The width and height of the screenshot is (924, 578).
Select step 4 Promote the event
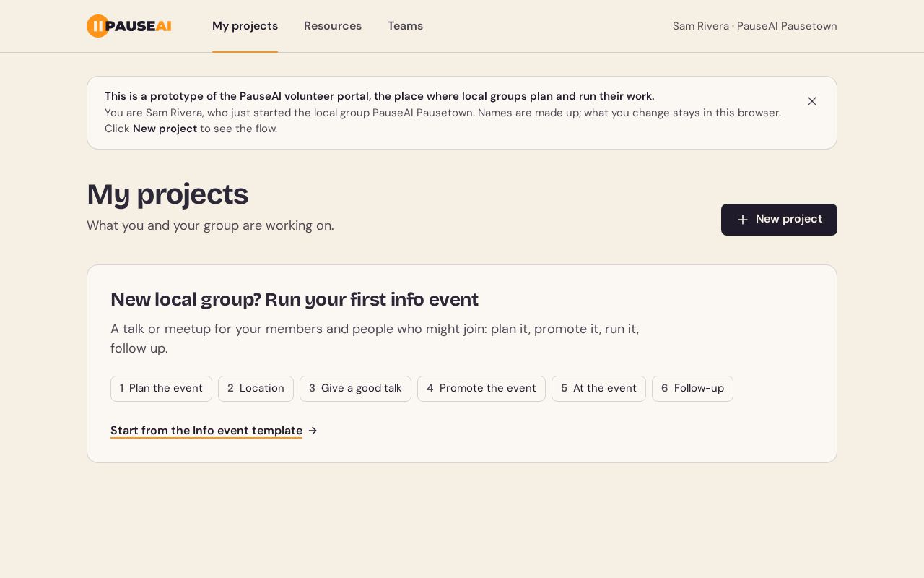481,389
